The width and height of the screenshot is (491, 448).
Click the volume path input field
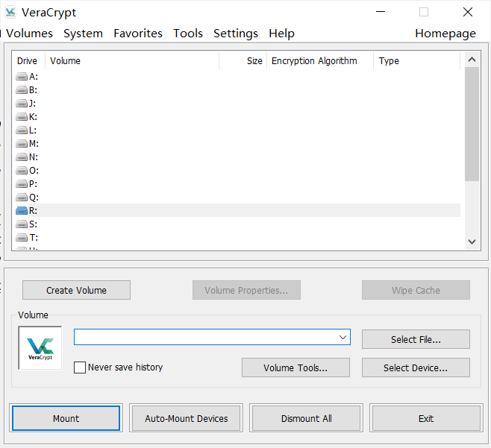click(204, 338)
